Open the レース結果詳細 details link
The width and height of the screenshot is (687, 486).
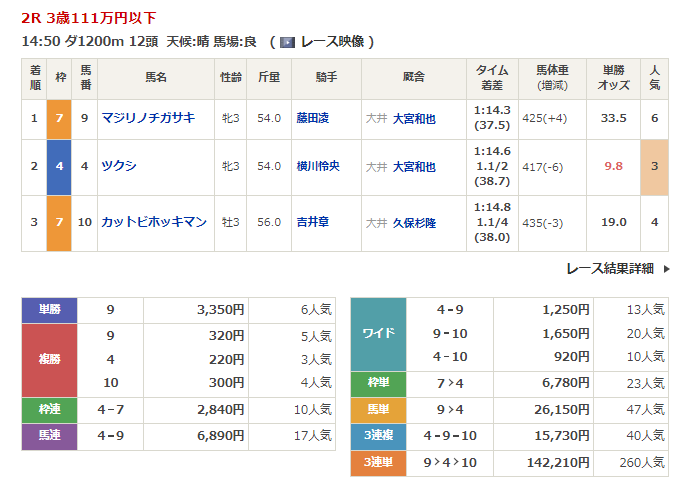point(609,268)
